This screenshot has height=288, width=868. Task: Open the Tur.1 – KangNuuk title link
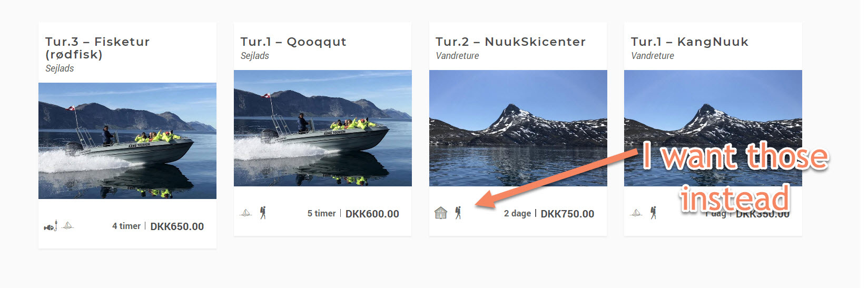[689, 42]
